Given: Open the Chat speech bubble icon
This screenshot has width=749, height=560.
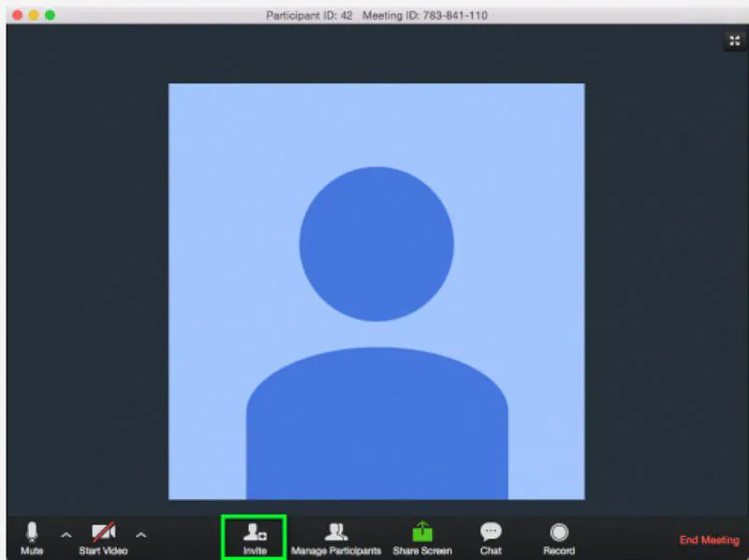Looking at the screenshot, I should pos(491,532).
